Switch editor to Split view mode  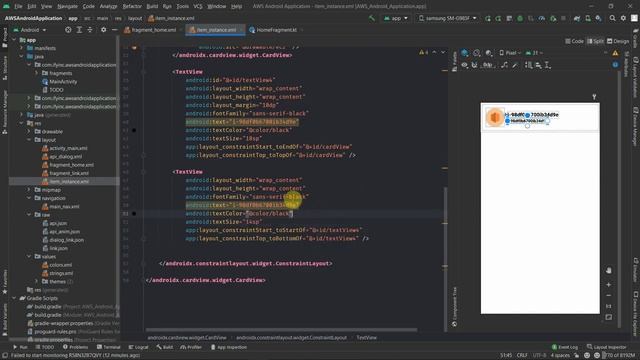coord(595,41)
